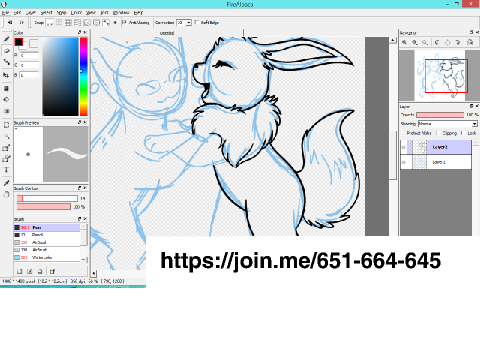Switch to the untitled document tab

click(167, 33)
